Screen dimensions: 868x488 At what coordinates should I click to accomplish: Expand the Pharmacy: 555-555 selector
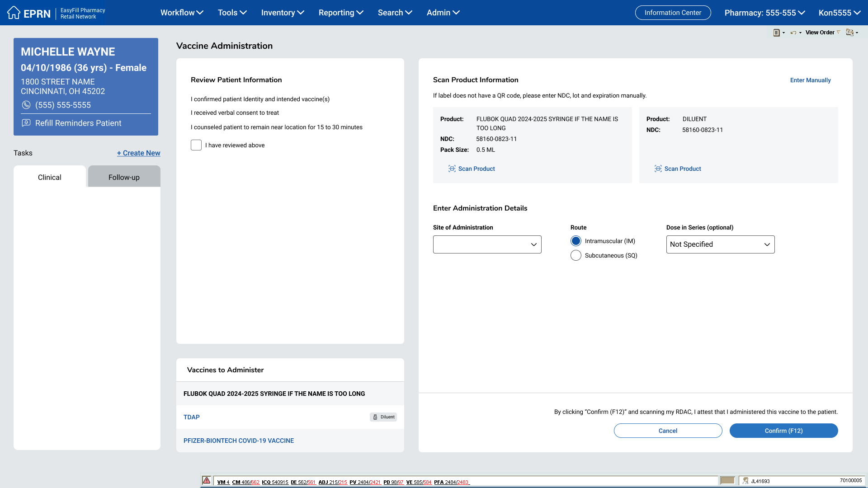click(764, 13)
